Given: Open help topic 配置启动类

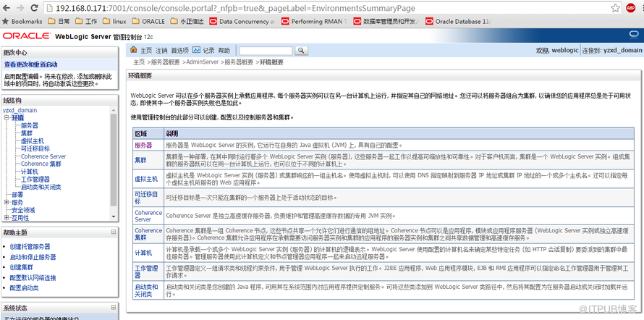Looking at the screenshot, I should [x=24, y=288].
